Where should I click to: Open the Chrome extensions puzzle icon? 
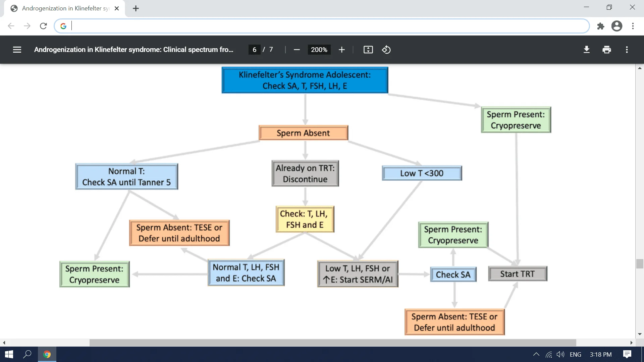pos(600,26)
